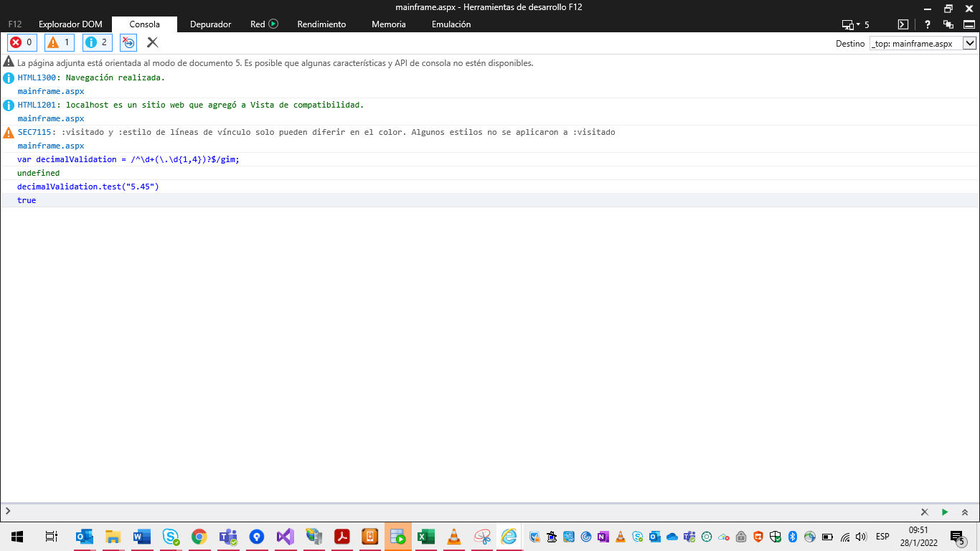980x551 pixels.
Task: Open Adobe Acrobat from taskbar
Action: [x=341, y=537]
